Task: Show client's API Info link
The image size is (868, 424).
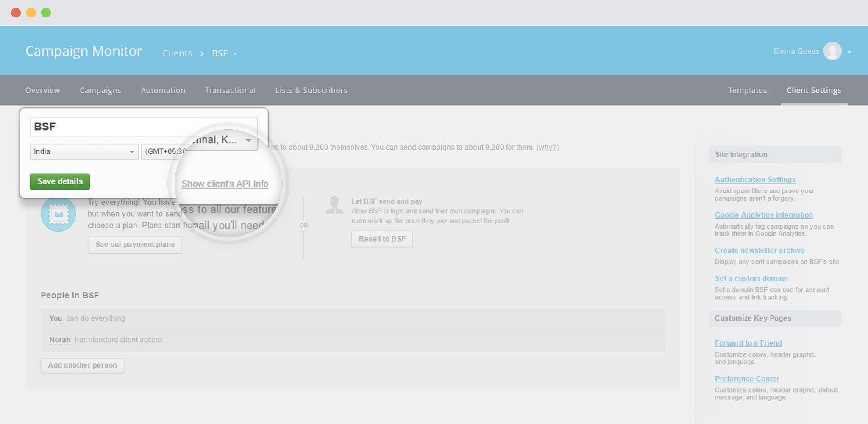Action: [x=225, y=184]
